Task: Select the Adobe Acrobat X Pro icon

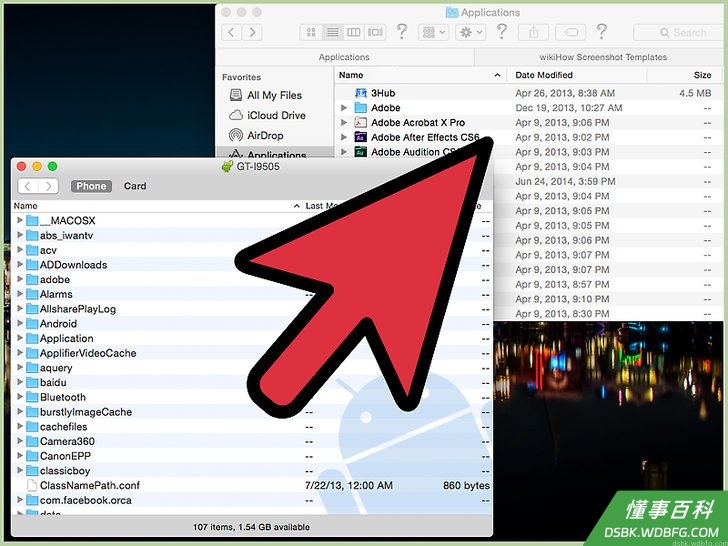Action: click(361, 123)
